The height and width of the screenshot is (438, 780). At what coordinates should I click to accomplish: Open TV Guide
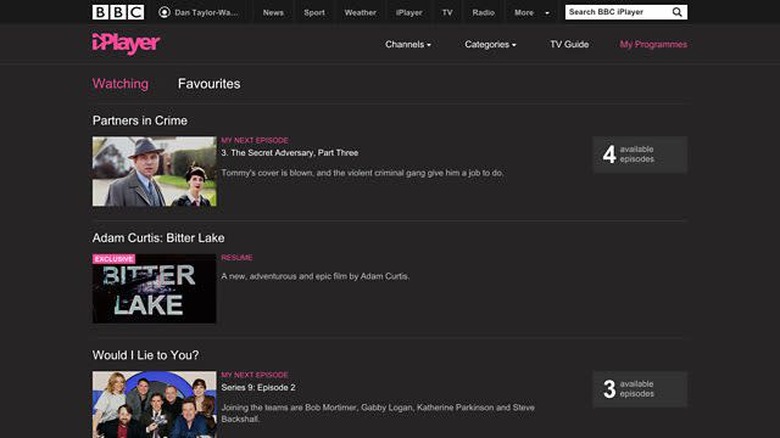click(570, 44)
